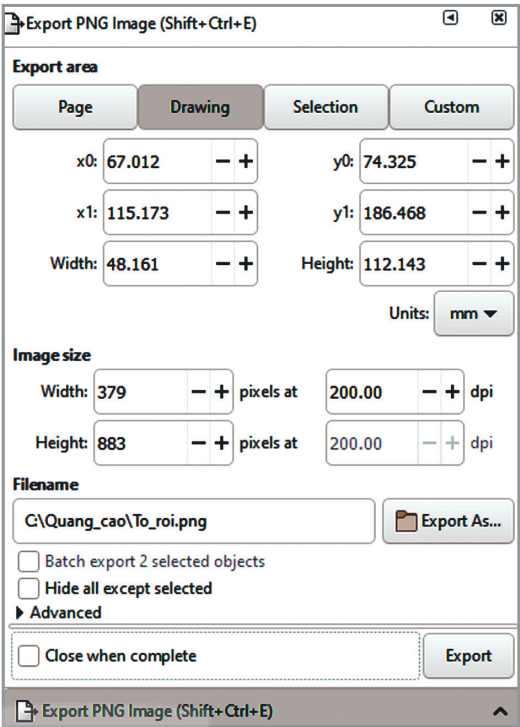Expand the Advanced section
This screenshot has height=727, width=520.
click(59, 613)
